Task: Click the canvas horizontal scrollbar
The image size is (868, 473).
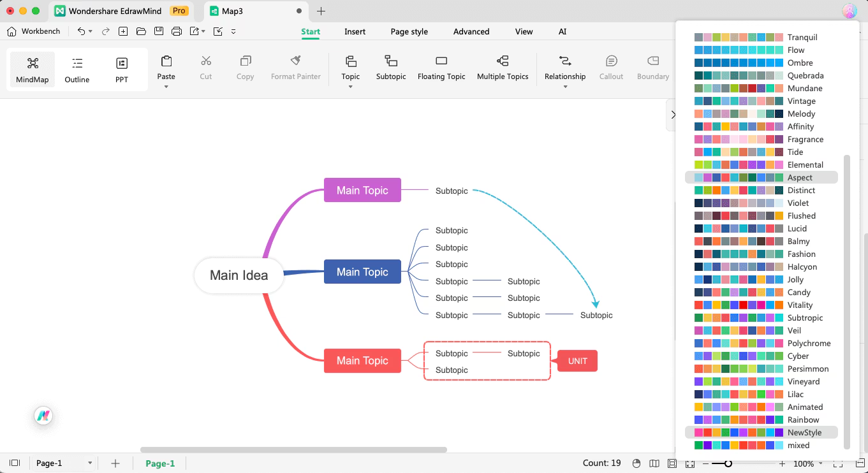Action: (x=293, y=449)
